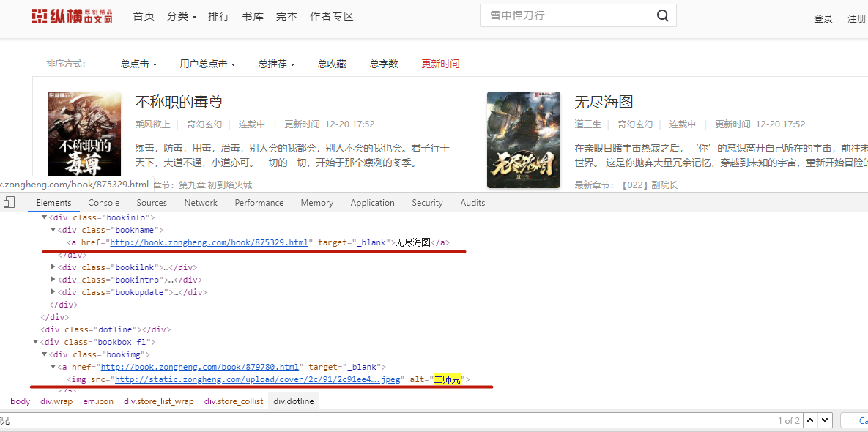The width and height of the screenshot is (868, 432).
Task: Collapse the div class bookname node
Action: (x=53, y=230)
